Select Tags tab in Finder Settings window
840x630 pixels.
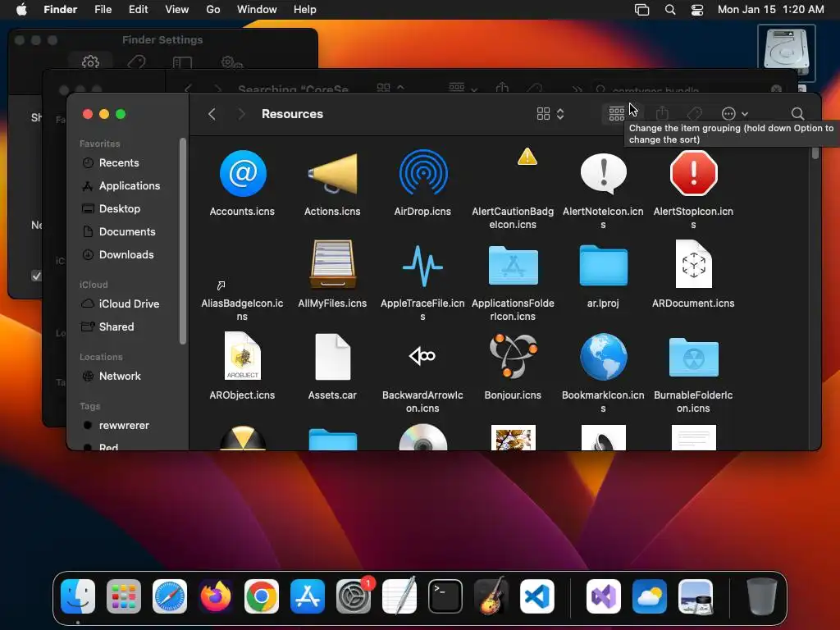pos(137,62)
